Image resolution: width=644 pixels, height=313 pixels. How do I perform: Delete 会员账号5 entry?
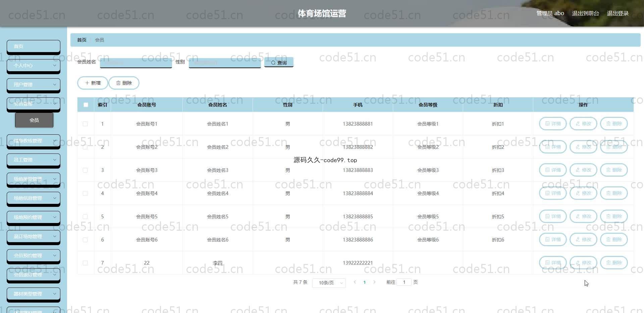click(x=614, y=216)
